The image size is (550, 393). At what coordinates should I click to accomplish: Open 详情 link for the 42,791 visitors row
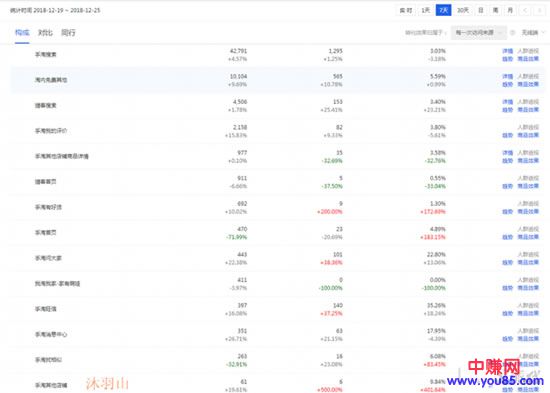tap(508, 51)
